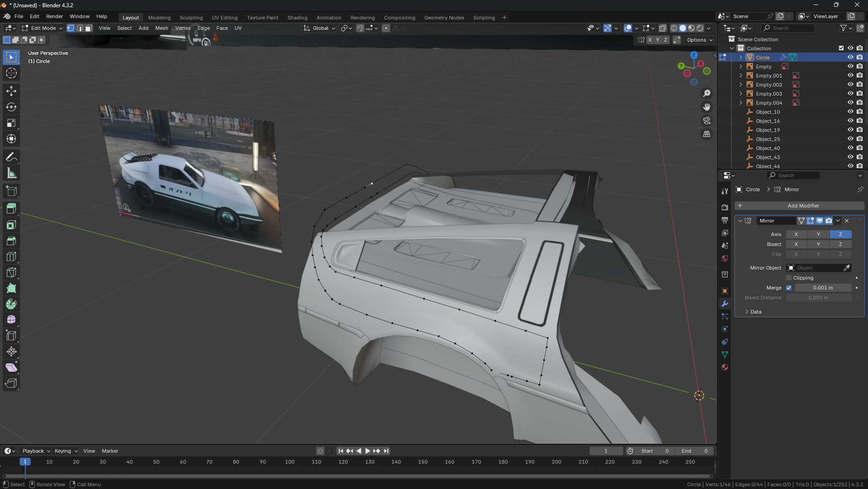868x489 pixels.
Task: Switch to the Sculpting workspace tab
Action: point(191,18)
